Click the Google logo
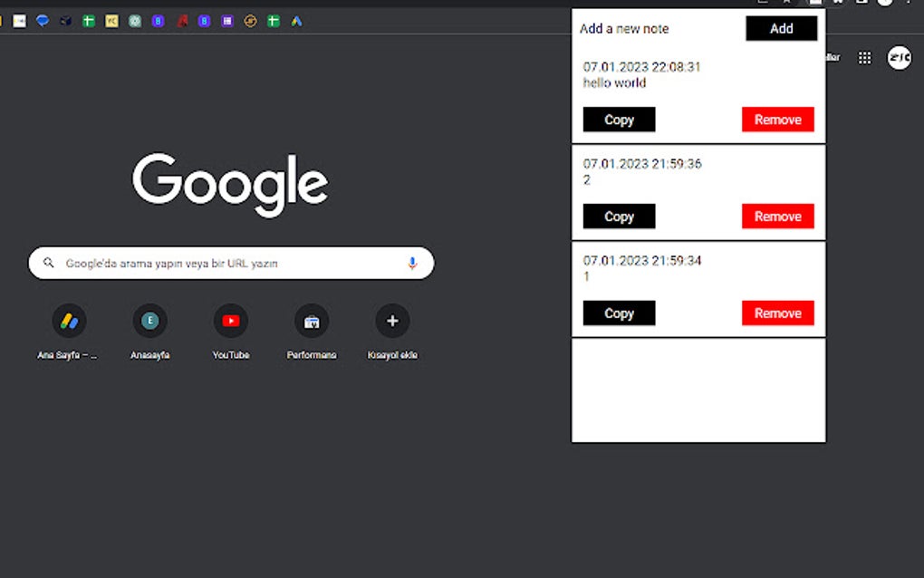 pyautogui.click(x=230, y=184)
